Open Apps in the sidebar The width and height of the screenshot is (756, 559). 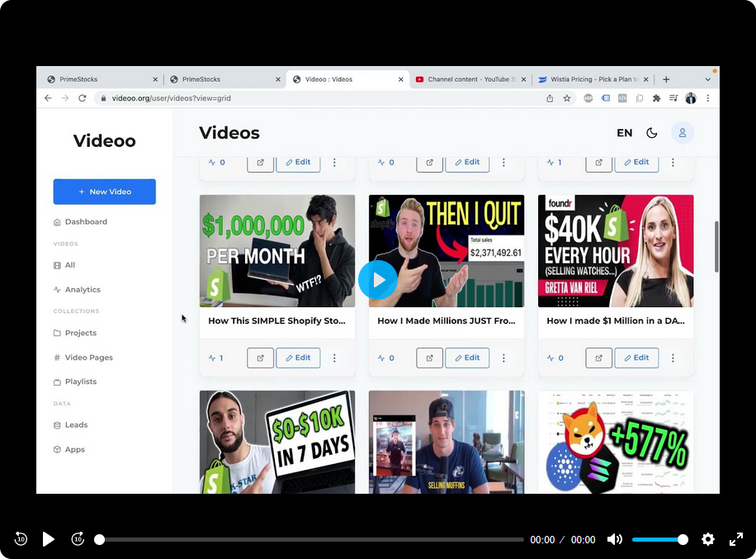tap(69, 449)
